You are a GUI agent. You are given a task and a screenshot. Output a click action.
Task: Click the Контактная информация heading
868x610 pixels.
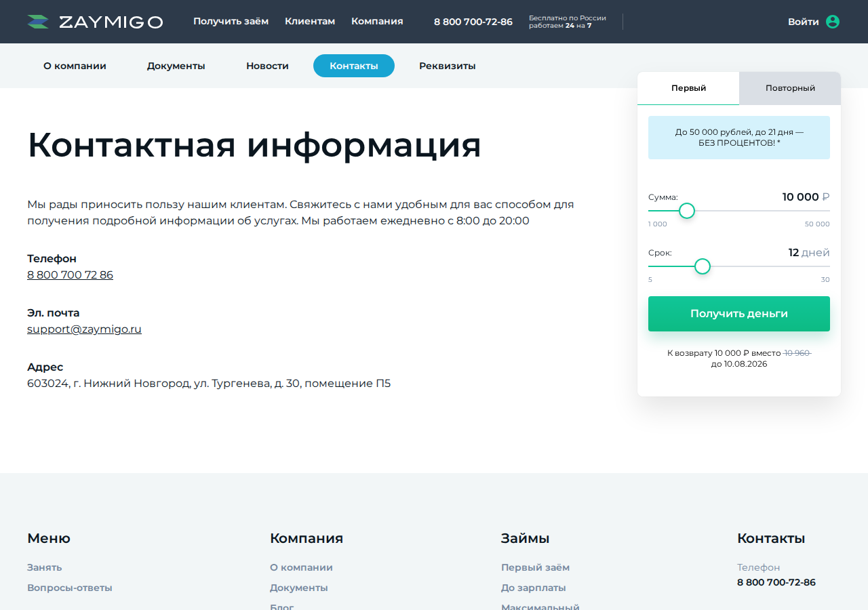[254, 144]
